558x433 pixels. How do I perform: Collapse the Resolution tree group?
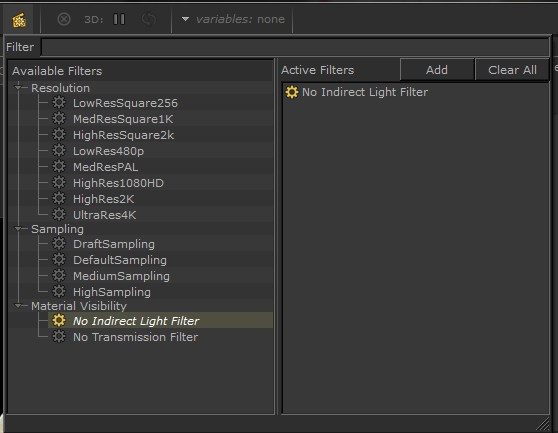click(x=17, y=88)
